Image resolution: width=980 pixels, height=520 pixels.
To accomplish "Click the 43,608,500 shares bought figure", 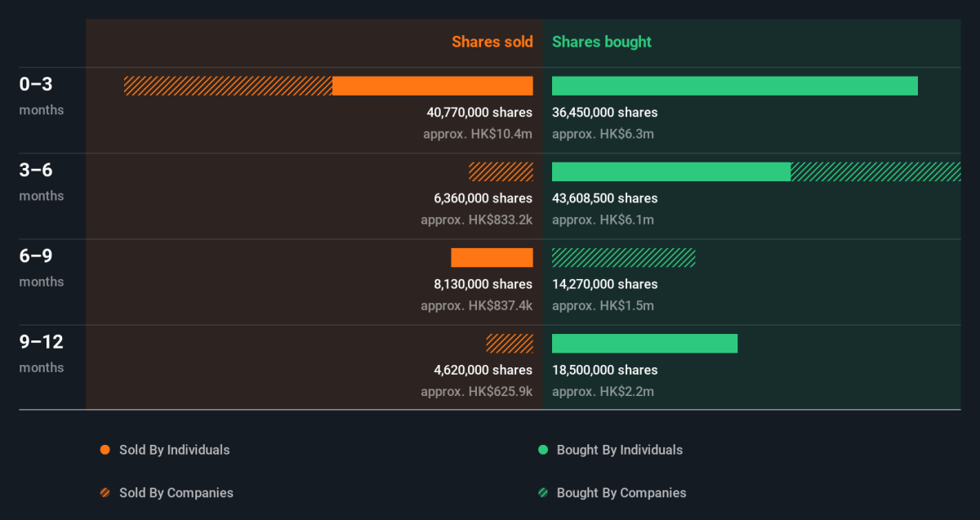I will click(604, 198).
